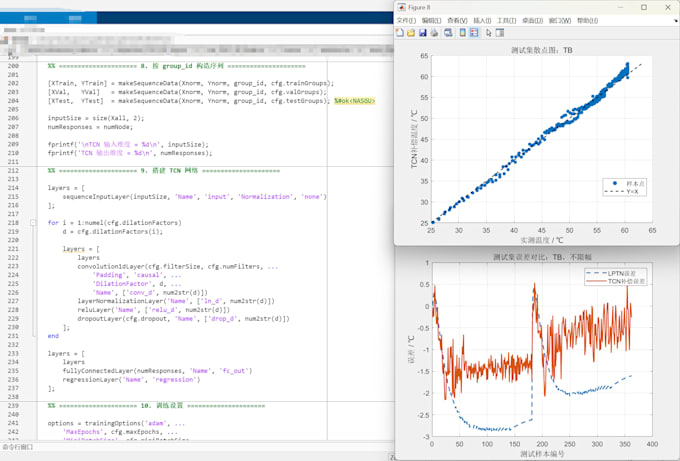Open the 帮助(H) menu in Figure 8
680x461 pixels.
[588, 20]
